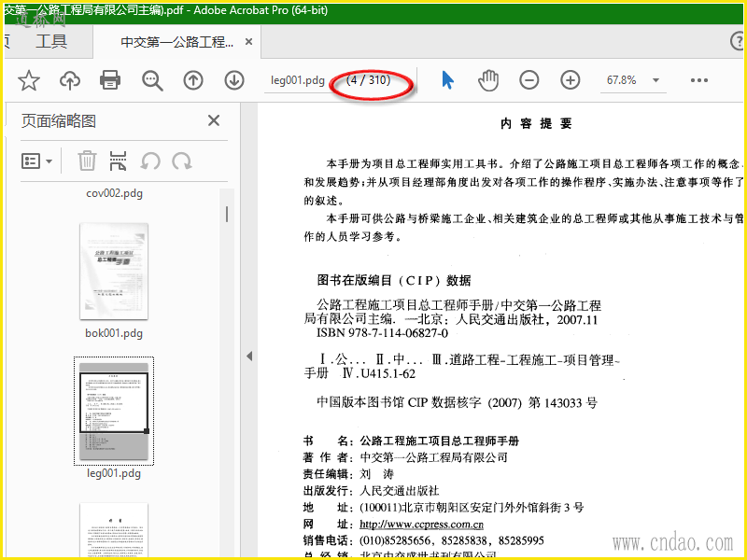Screen dimensions: 747x560
Task: Select the bok001.pdg page thumbnail
Action: (x=114, y=272)
